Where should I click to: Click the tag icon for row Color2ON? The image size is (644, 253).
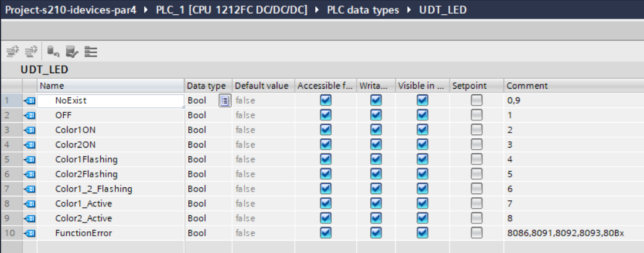[30, 145]
